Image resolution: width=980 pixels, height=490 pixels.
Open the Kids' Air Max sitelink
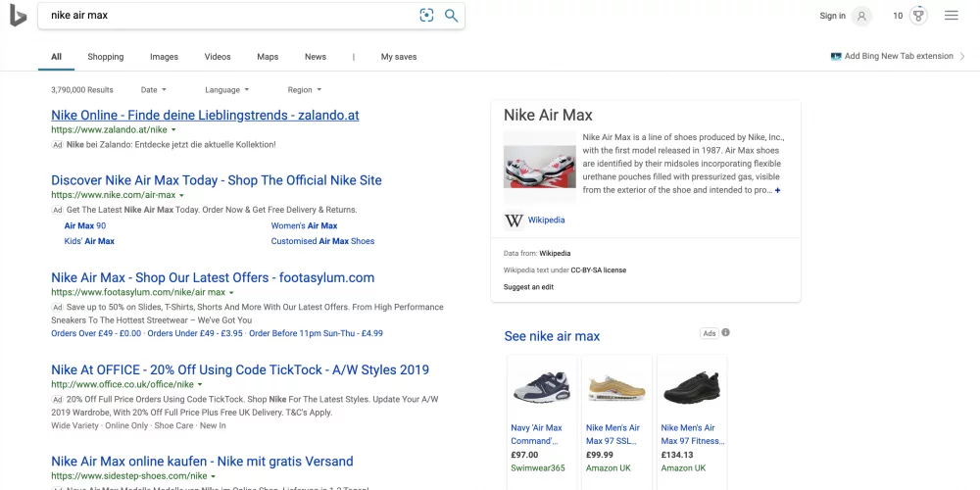(x=89, y=241)
